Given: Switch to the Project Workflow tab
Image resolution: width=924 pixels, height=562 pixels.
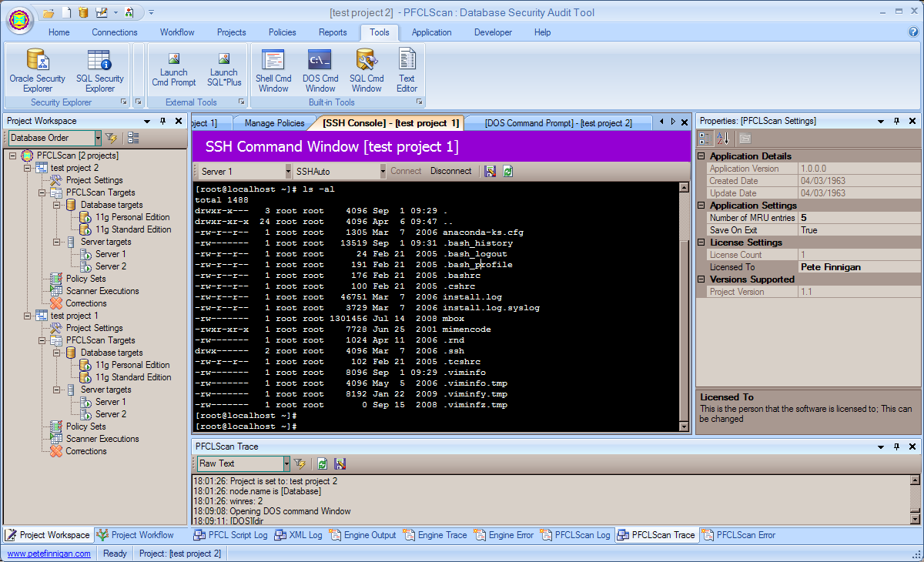Looking at the screenshot, I should tap(136, 535).
